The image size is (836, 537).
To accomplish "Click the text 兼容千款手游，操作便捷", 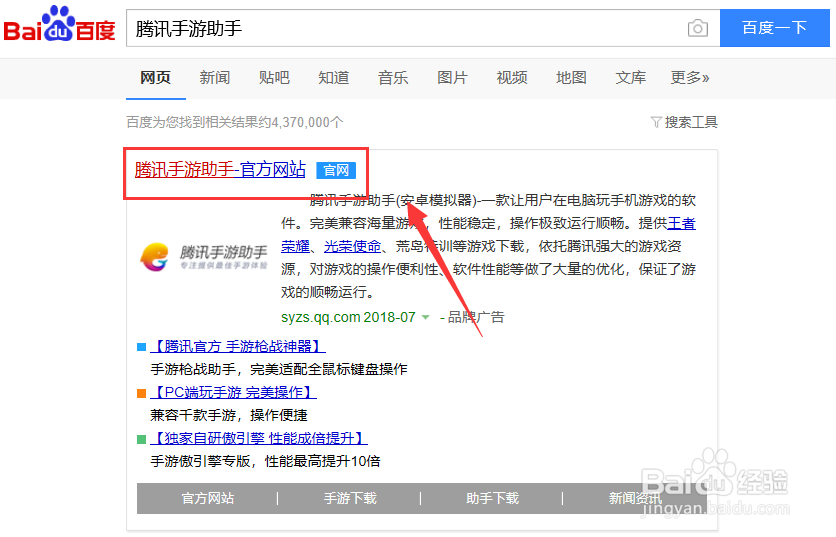I will coord(229,415).
